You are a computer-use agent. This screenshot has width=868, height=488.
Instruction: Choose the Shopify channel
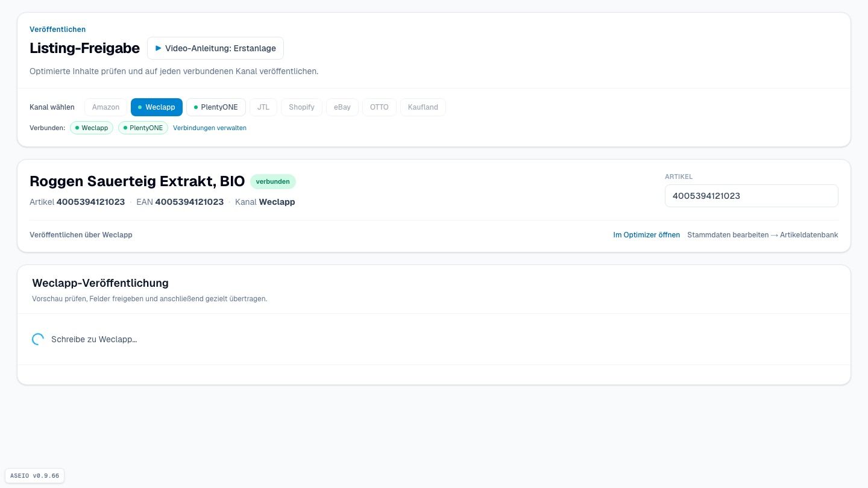[x=301, y=107]
